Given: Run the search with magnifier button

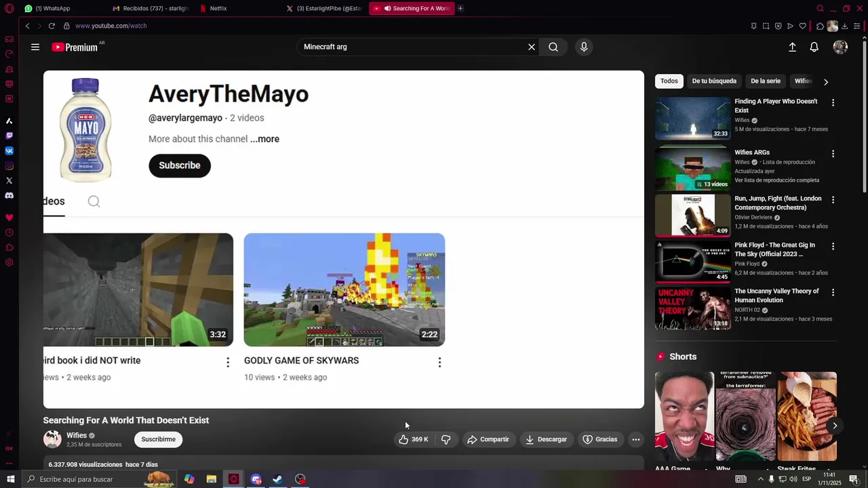Looking at the screenshot, I should pos(553,47).
